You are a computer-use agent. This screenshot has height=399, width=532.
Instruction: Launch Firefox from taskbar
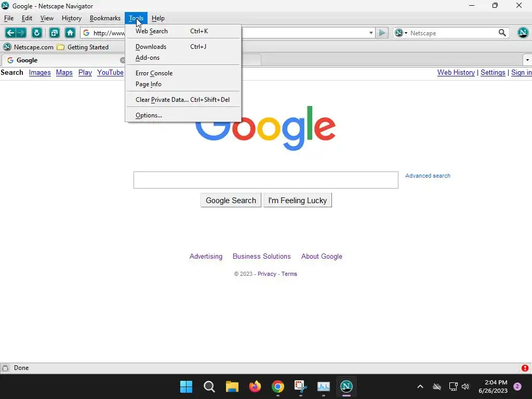pyautogui.click(x=255, y=387)
